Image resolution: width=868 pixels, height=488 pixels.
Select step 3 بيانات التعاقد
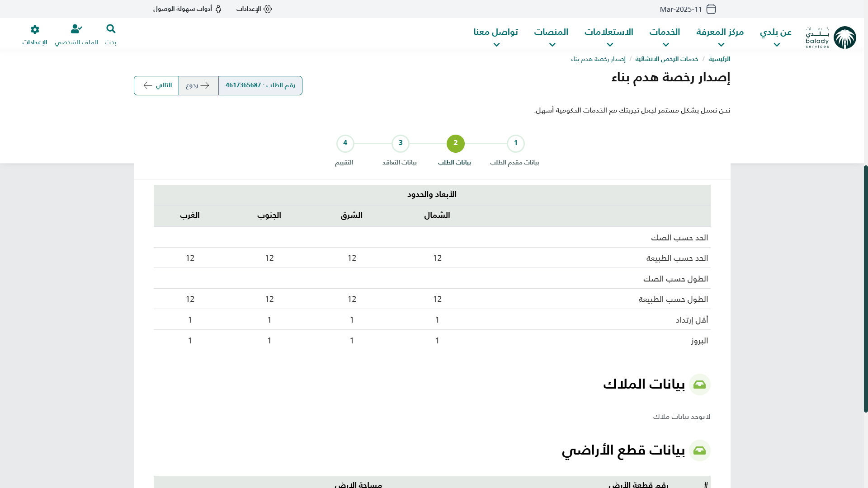click(x=401, y=144)
